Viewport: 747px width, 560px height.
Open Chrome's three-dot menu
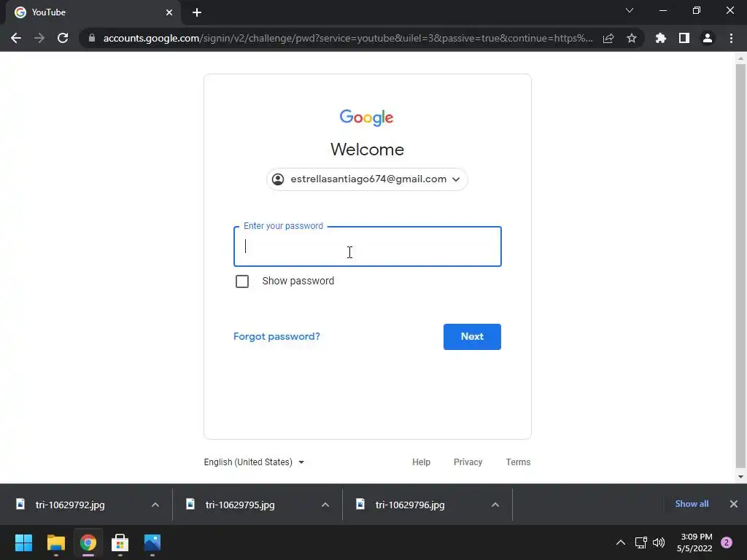(x=731, y=38)
